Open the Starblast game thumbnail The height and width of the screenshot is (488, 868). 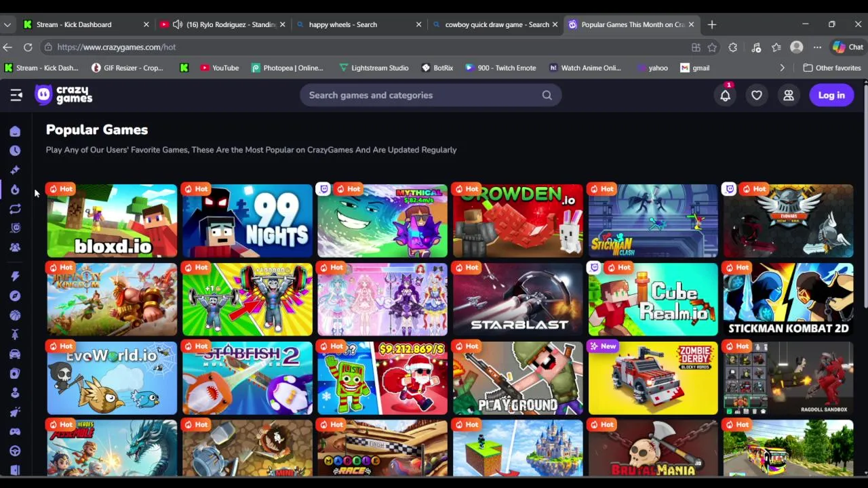click(517, 300)
